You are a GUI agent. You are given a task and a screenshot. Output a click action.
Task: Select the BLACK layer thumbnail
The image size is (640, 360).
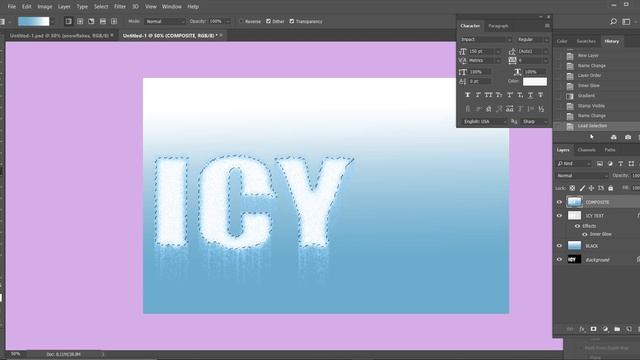(574, 246)
